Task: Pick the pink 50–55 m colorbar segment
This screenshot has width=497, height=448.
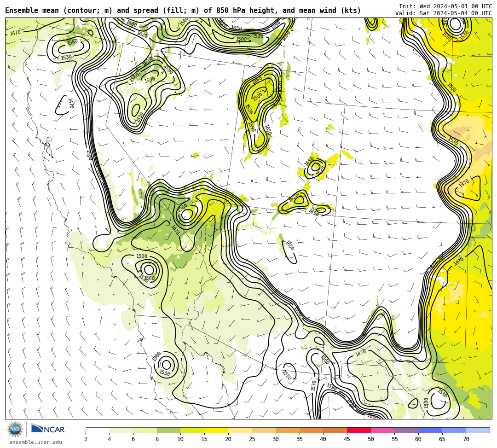Action: click(x=382, y=430)
